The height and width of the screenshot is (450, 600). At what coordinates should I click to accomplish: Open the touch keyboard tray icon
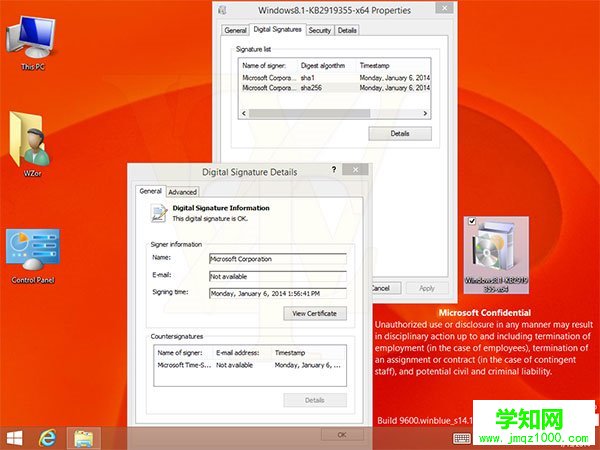click(462, 439)
